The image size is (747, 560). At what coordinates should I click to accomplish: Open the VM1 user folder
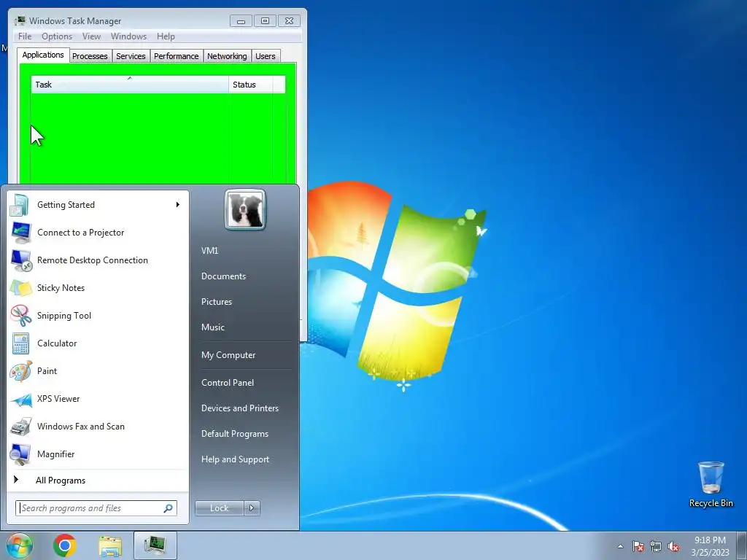click(x=209, y=251)
